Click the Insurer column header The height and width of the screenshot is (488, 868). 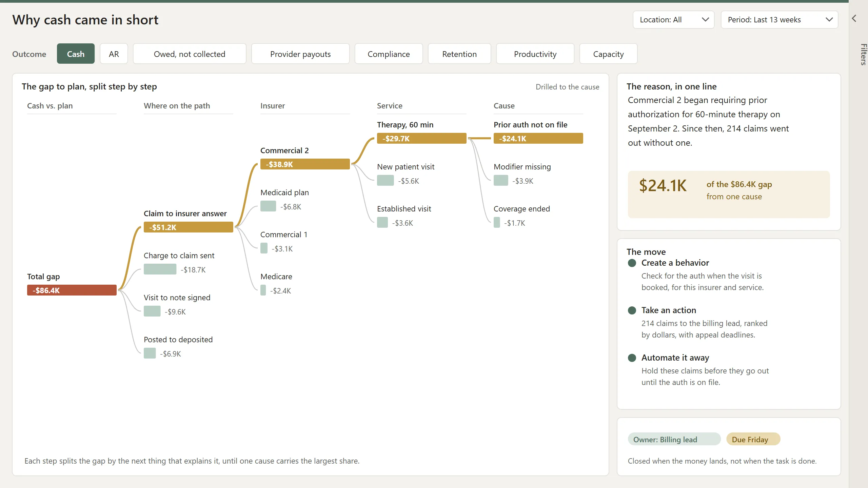coord(273,106)
